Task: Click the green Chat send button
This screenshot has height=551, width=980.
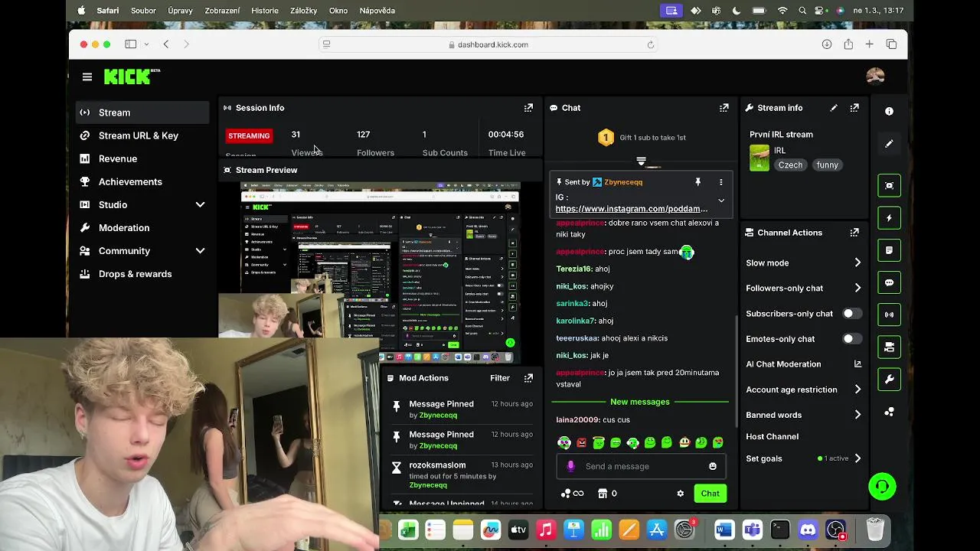Action: point(710,494)
